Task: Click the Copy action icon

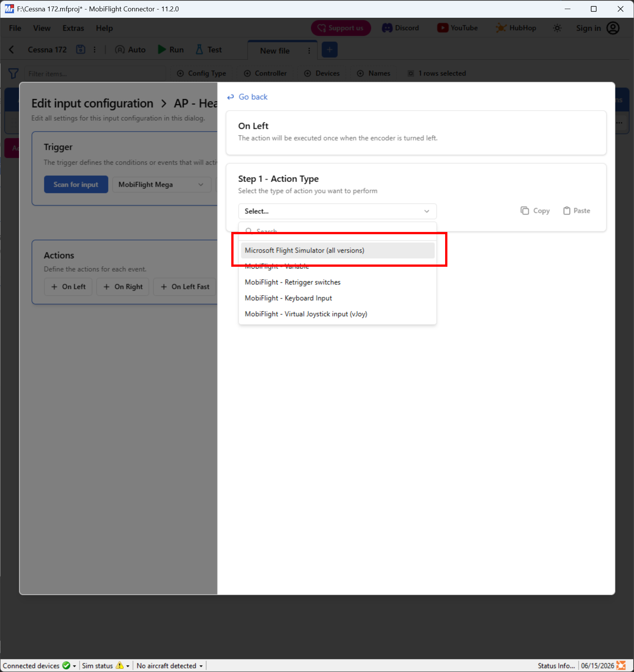Action: click(525, 211)
